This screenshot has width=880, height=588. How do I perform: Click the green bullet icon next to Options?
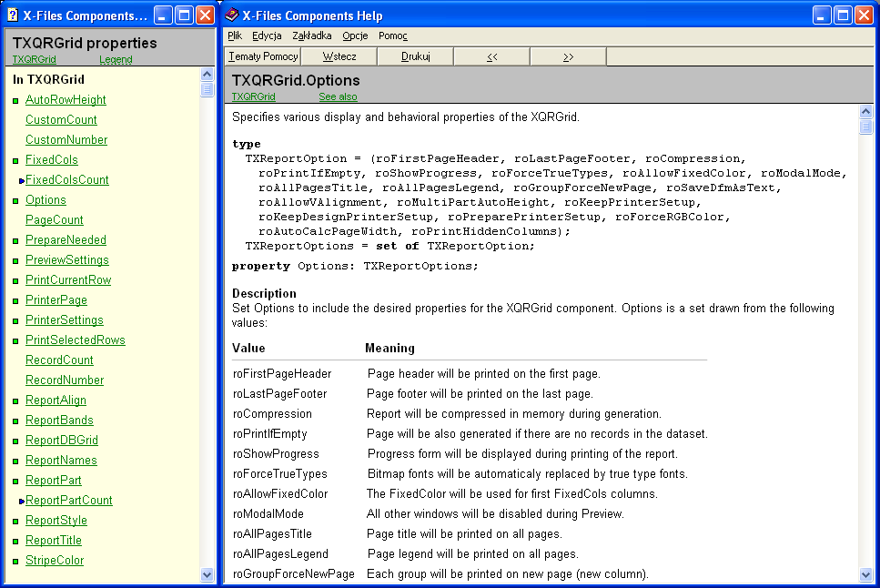click(15, 201)
